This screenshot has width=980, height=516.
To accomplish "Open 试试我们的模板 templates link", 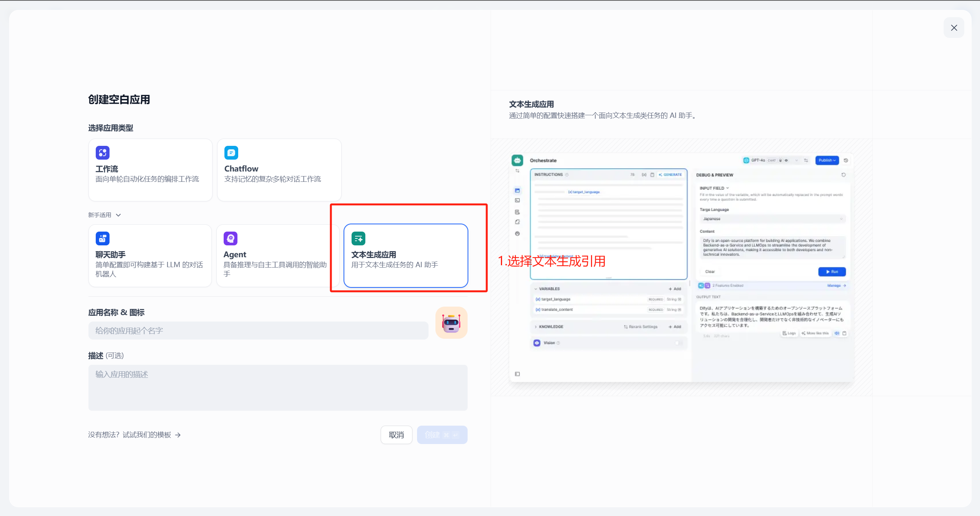I will (147, 435).
